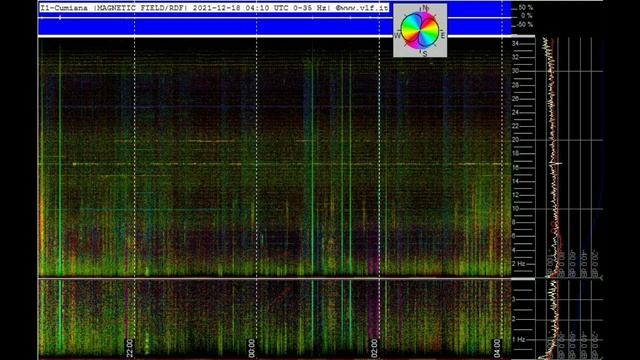This screenshot has height=360, width=640.
Task: Click the S label on the compass
Action: [x=424, y=53]
